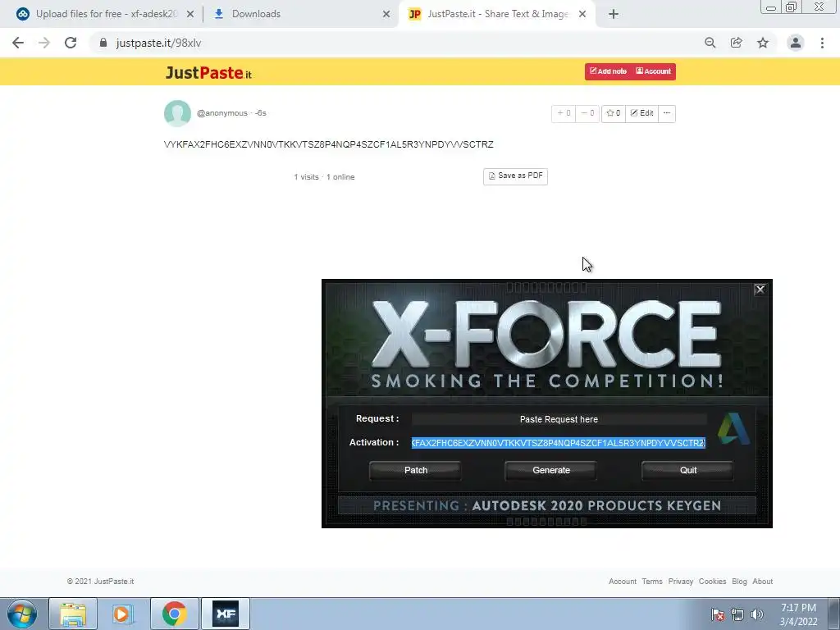Screen dimensions: 840x630
Task: Click the anonymous user avatar
Action: click(177, 113)
